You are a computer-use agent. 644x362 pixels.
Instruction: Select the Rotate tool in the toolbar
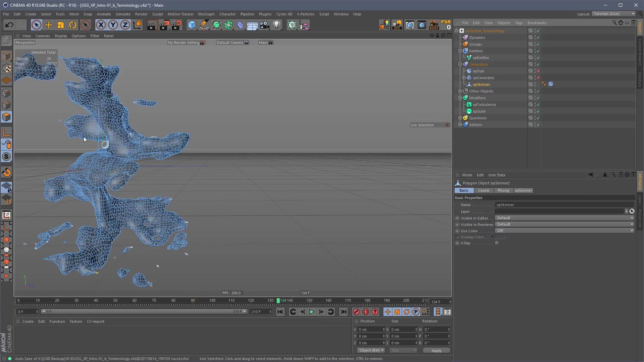pos(73,25)
